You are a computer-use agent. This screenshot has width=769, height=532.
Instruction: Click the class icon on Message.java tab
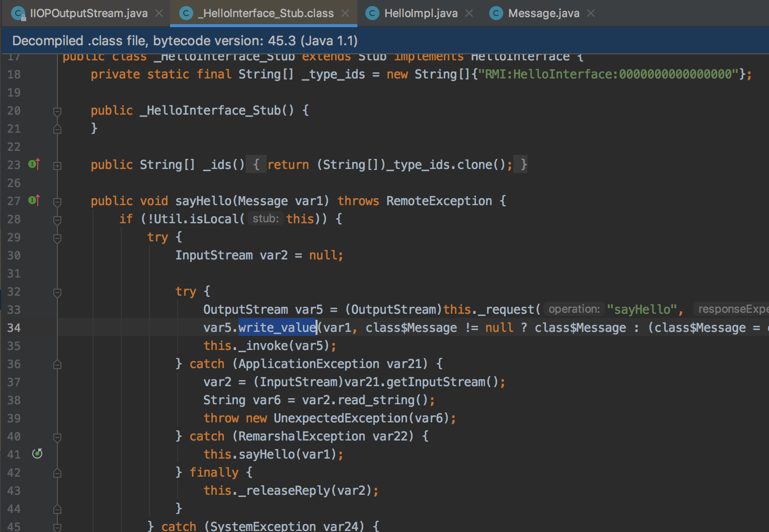tap(496, 13)
